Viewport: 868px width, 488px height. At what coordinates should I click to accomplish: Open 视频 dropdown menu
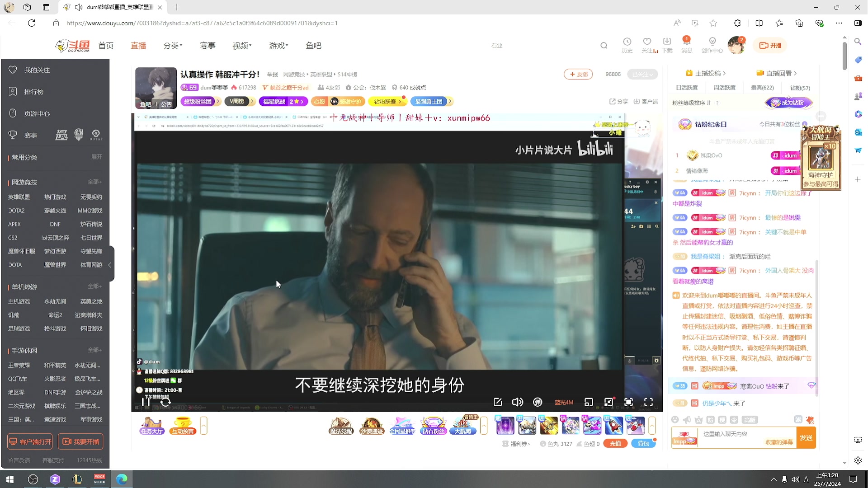242,46
